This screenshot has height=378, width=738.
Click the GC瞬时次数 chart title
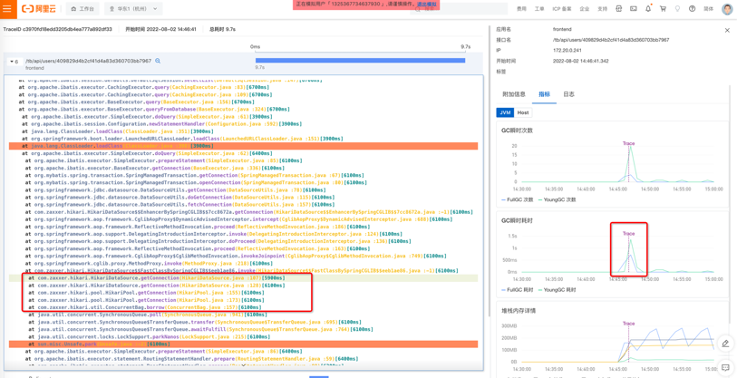click(x=517, y=130)
